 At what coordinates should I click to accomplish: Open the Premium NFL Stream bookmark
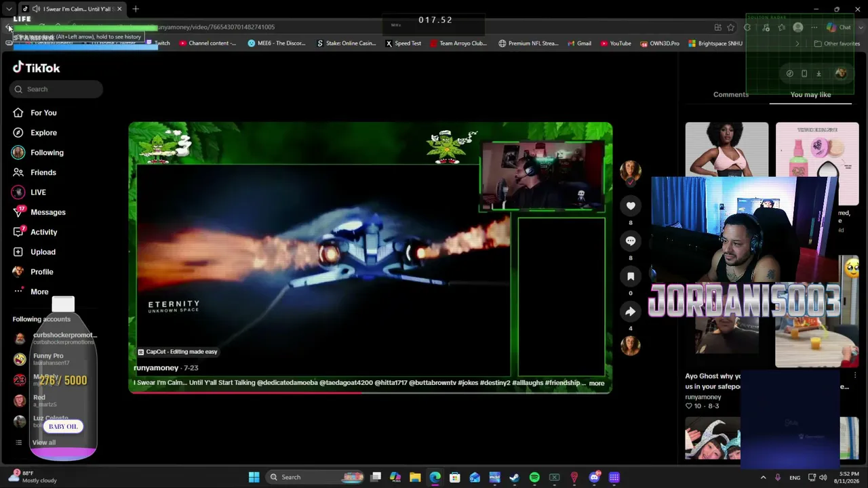(528, 43)
